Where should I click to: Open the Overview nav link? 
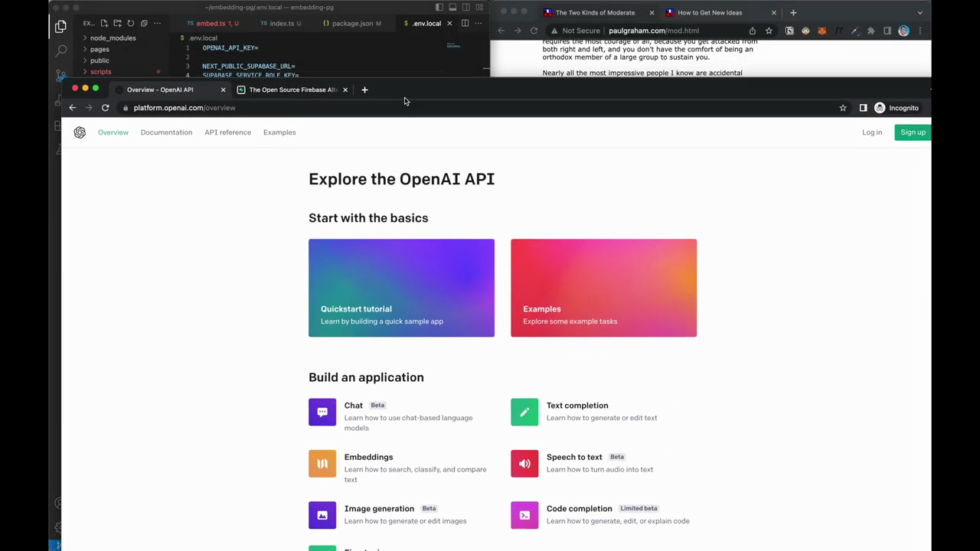click(113, 132)
